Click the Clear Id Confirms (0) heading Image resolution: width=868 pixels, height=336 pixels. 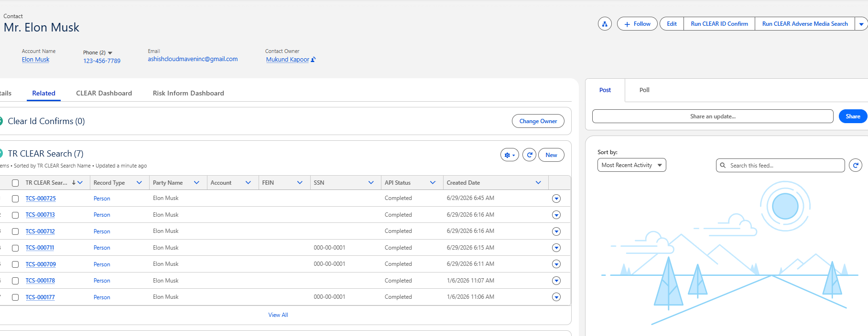pos(46,121)
